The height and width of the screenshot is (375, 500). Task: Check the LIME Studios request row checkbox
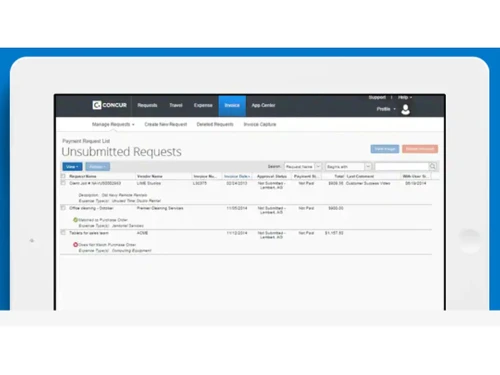coord(63,183)
